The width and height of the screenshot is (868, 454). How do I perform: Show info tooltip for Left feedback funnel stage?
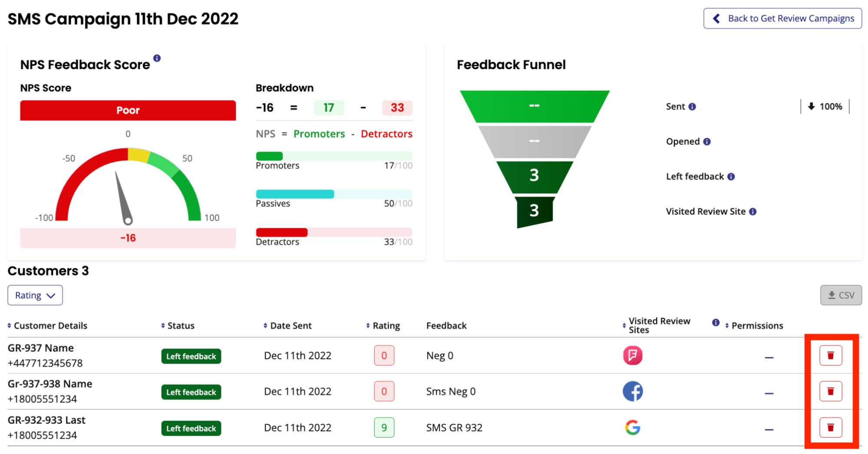tap(731, 176)
